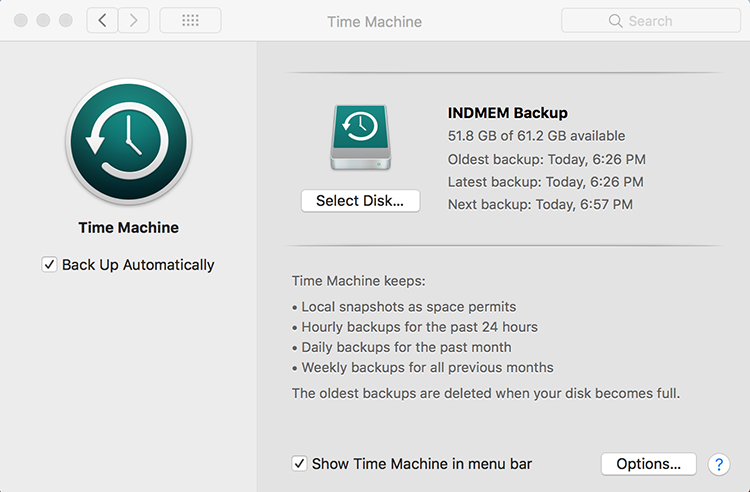Image resolution: width=750 pixels, height=492 pixels.
Task: Click the Time Machine label under the icon
Action: 128,228
